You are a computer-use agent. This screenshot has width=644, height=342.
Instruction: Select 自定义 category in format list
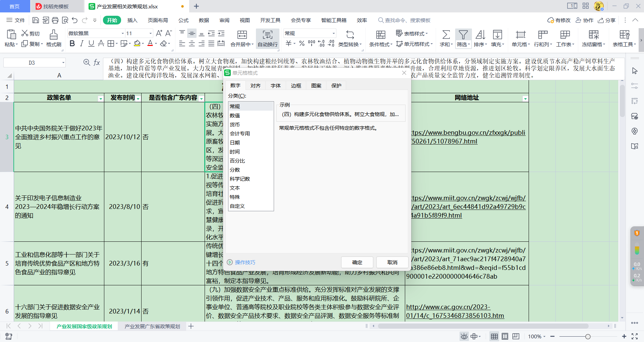tap(251, 206)
